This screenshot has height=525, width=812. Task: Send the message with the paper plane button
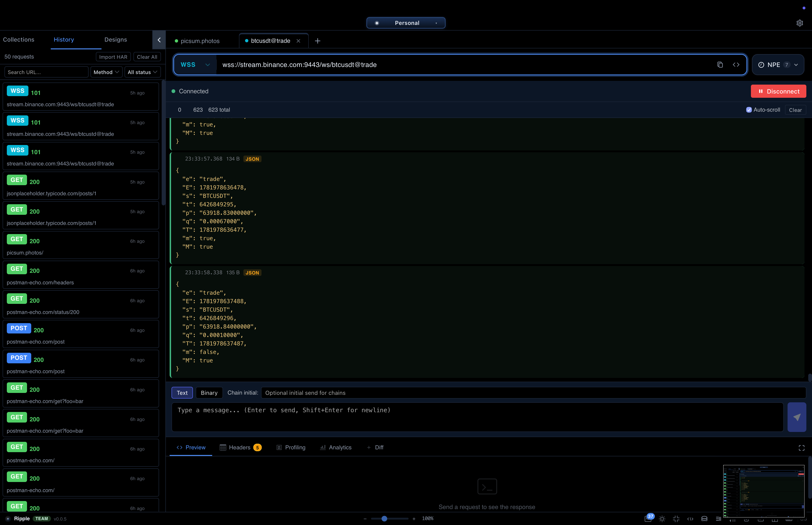tap(797, 417)
